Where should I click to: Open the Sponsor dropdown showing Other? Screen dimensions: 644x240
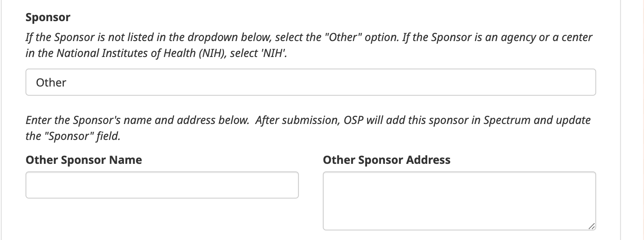tap(310, 83)
